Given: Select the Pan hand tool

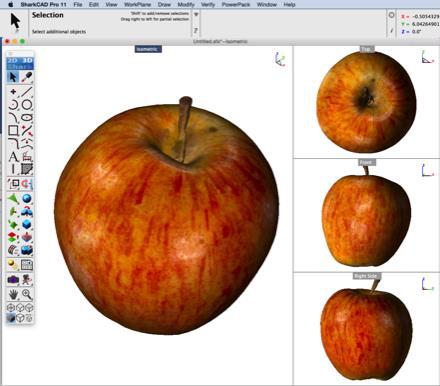Looking at the screenshot, I should tap(13, 294).
